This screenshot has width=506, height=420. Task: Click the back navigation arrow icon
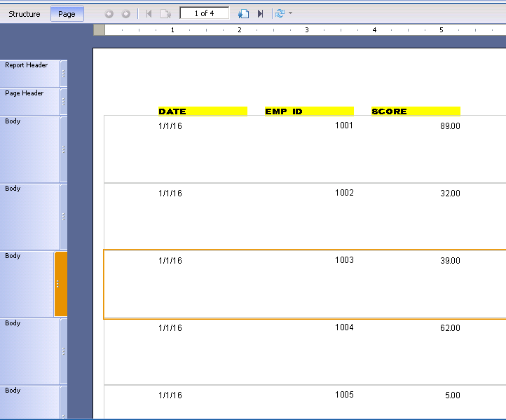pos(109,14)
